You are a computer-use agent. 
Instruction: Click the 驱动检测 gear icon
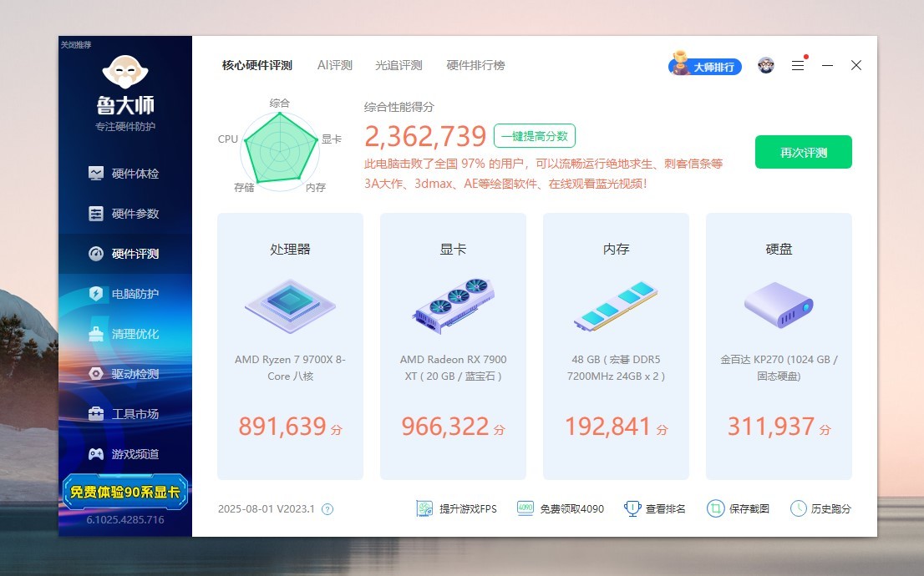coord(96,373)
